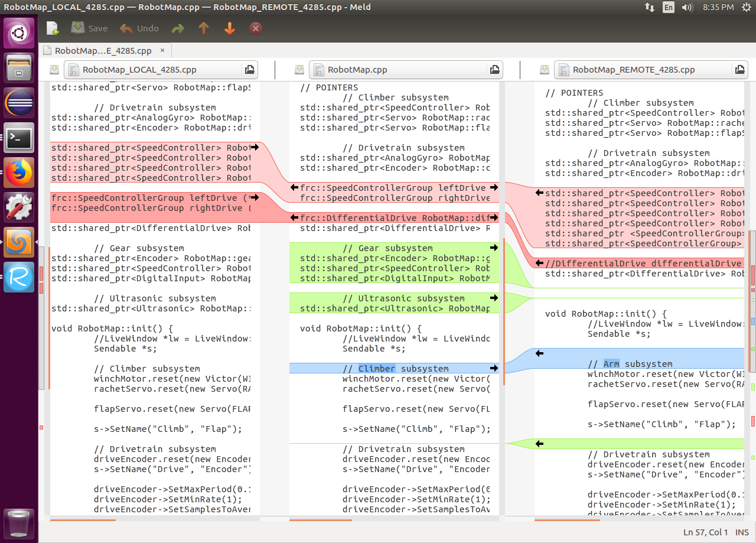Launch Eclipse from the dock
The height and width of the screenshot is (543, 756).
(19, 103)
